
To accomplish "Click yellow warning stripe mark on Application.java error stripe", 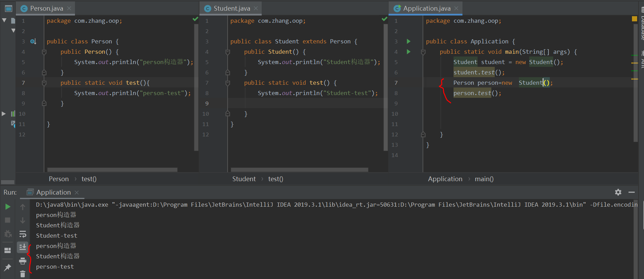I will pos(634,63).
